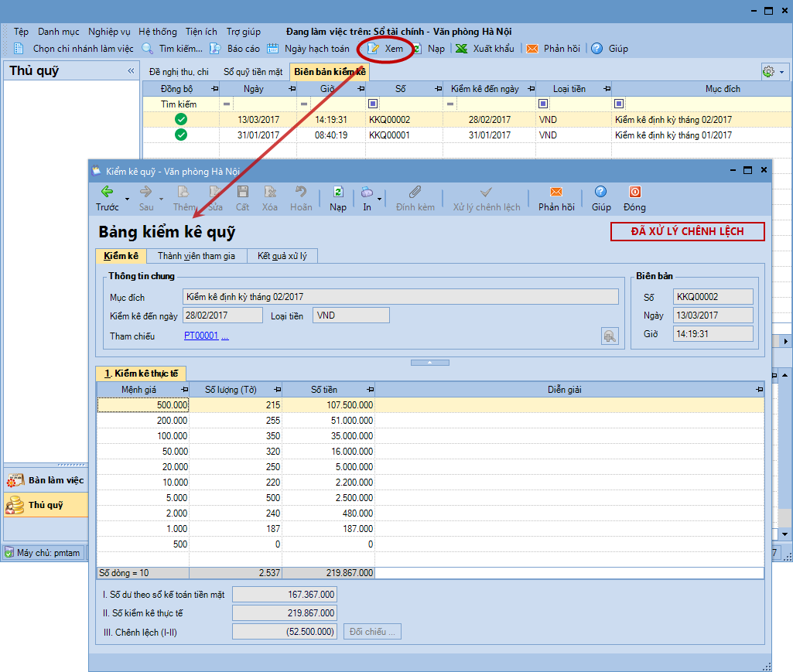
Task: Click Phản hồi envelope icon in dialog toolbar
Action: click(x=555, y=192)
